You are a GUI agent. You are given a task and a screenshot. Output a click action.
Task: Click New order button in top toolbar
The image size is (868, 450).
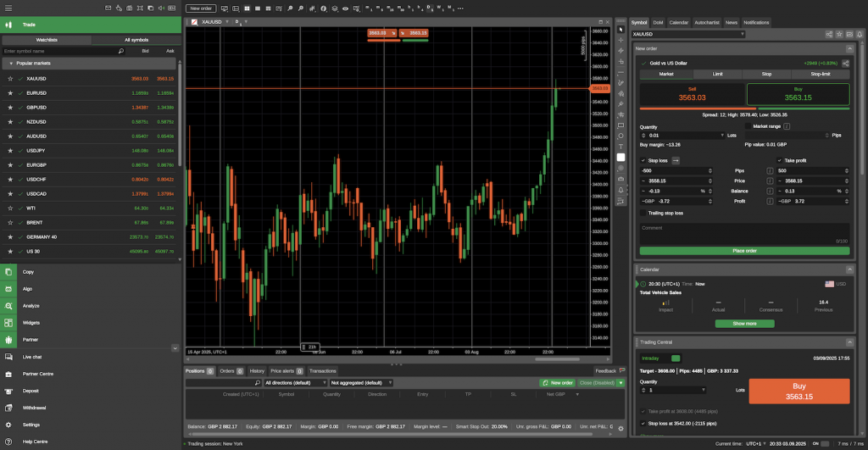click(200, 8)
